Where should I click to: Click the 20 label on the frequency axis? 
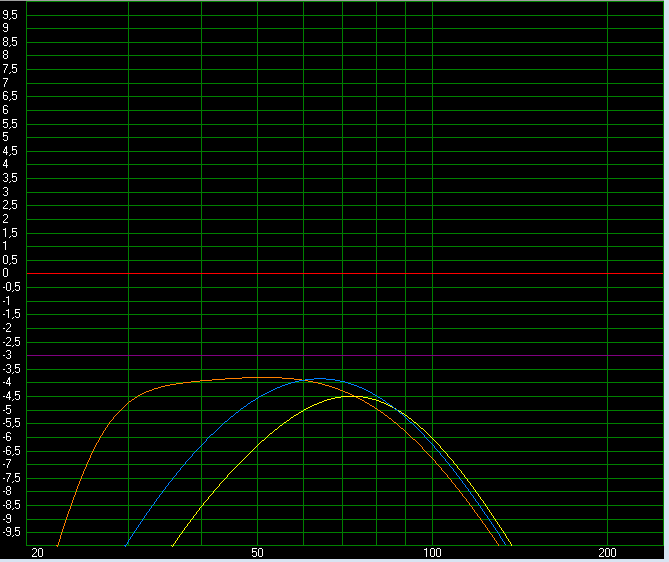point(38,553)
